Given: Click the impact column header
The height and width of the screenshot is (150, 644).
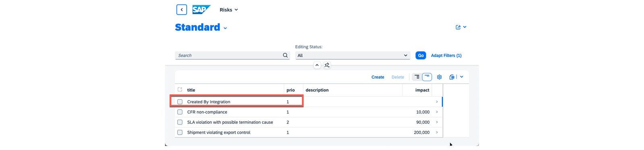Looking at the screenshot, I should 422,90.
